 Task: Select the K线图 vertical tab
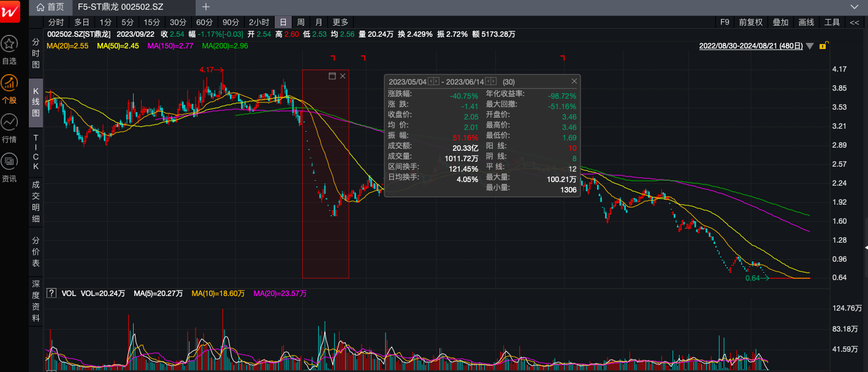click(x=36, y=104)
